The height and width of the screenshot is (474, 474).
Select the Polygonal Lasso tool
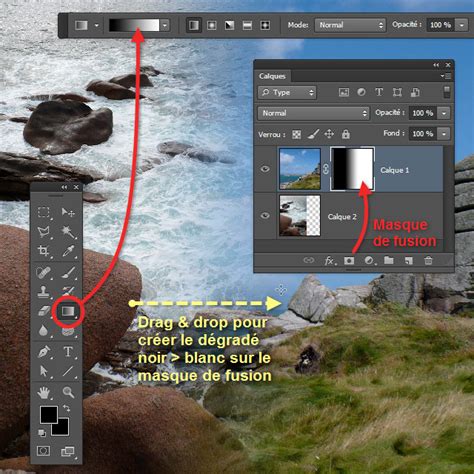click(x=44, y=231)
